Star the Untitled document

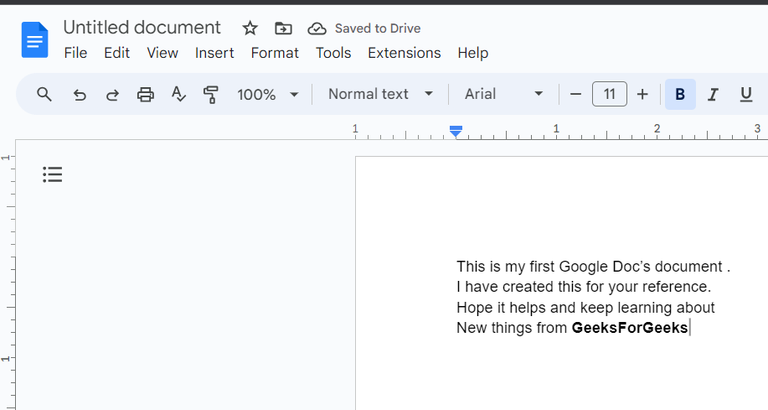click(x=250, y=28)
